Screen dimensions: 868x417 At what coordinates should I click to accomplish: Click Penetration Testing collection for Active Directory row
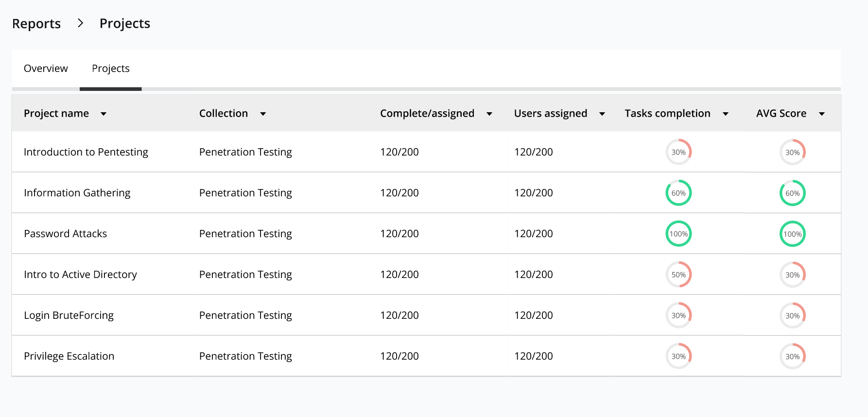tap(245, 275)
